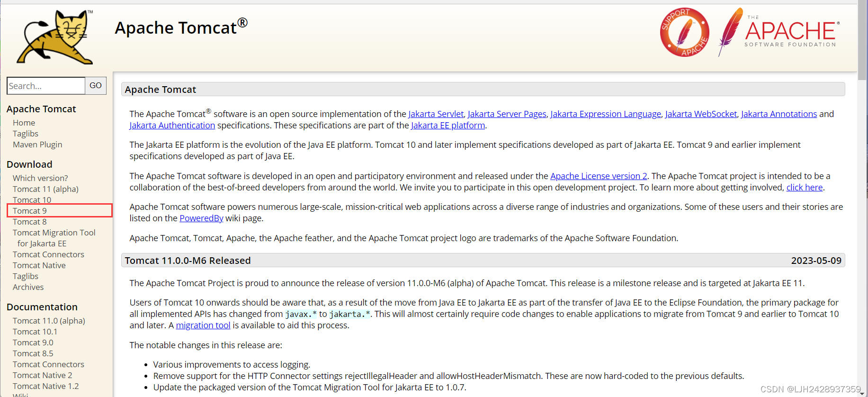The image size is (868, 397).
Task: Open Tomcat Connectors in Download section
Action: [x=48, y=254]
